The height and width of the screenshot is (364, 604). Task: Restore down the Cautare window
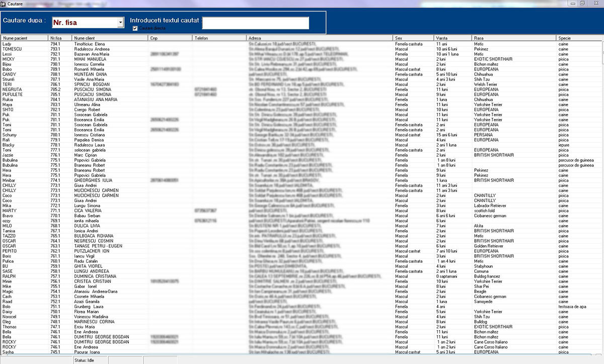point(582,3)
